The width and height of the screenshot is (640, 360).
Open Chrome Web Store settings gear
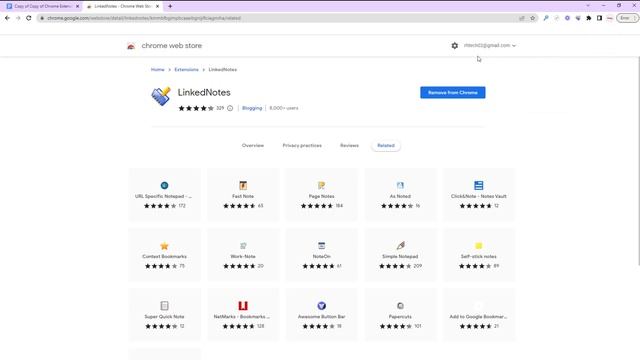tap(455, 46)
